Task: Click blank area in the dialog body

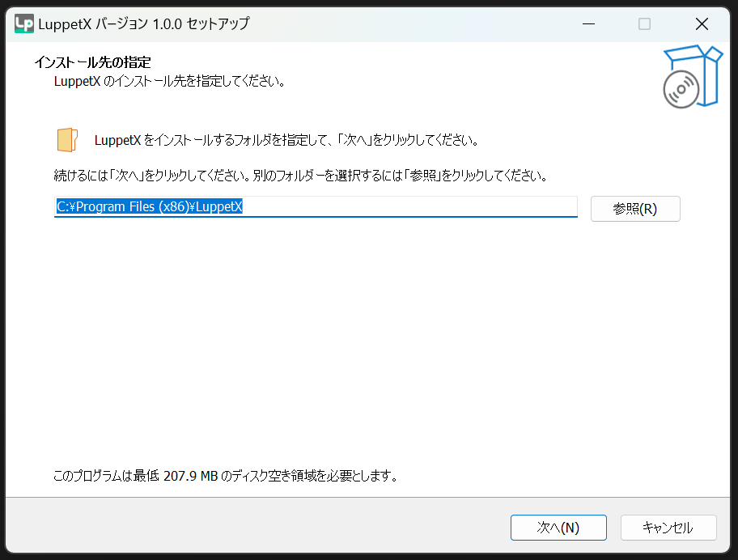Action: 364,340
